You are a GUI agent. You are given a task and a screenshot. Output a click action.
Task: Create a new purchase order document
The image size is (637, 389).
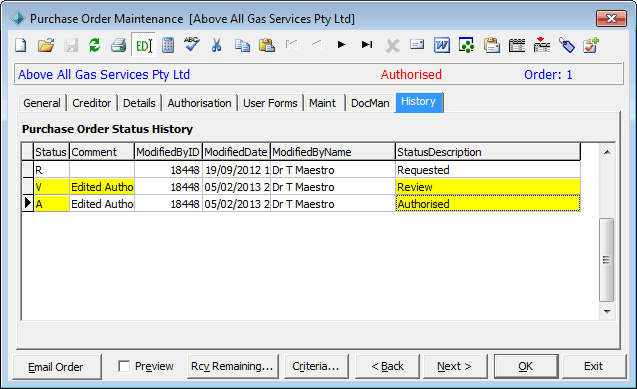[21, 45]
